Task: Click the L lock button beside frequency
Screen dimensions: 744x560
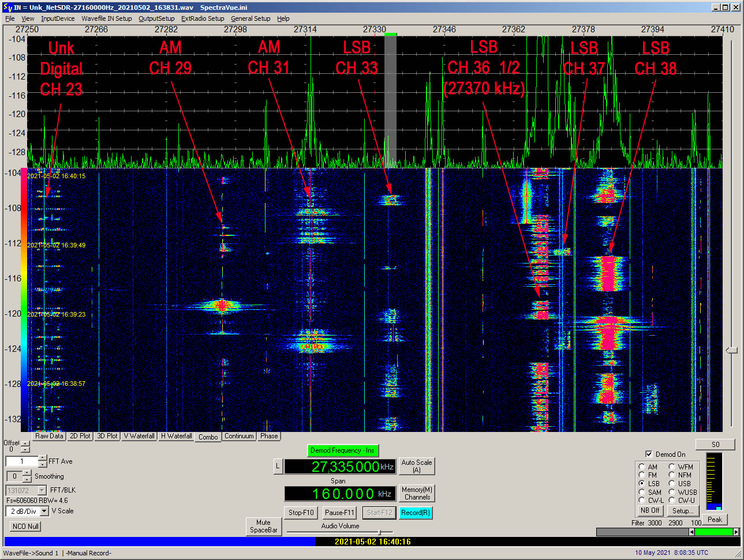Action: click(278, 466)
